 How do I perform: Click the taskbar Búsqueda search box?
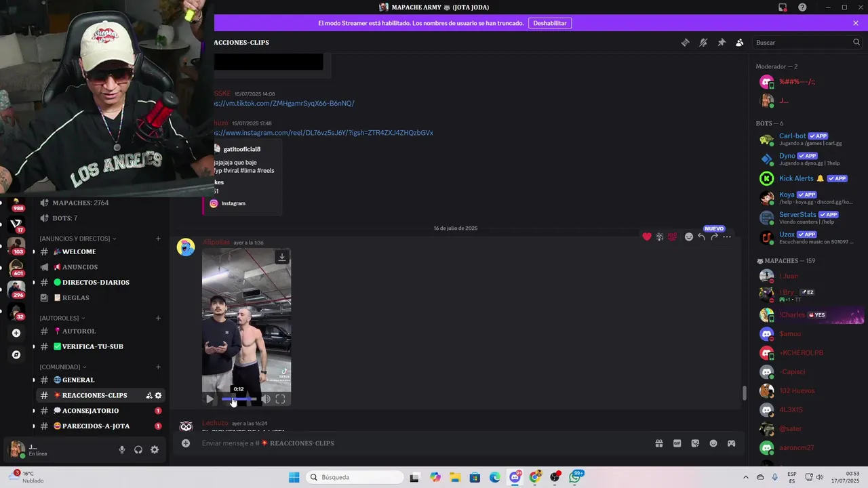[354, 477]
